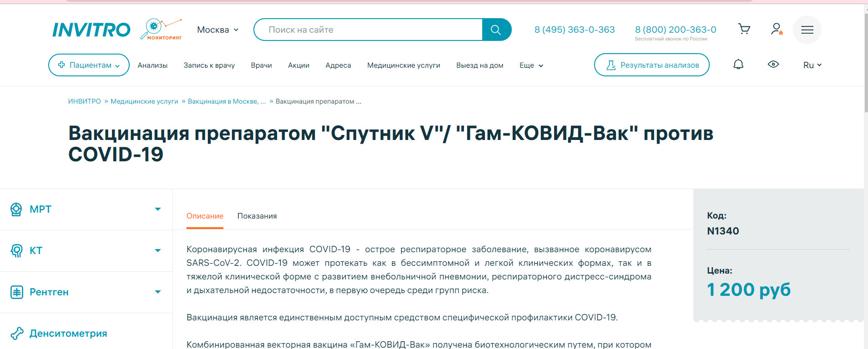This screenshot has width=868, height=349.
Task: Go to Медицинские услуги breadcrumb
Action: pyautogui.click(x=145, y=102)
